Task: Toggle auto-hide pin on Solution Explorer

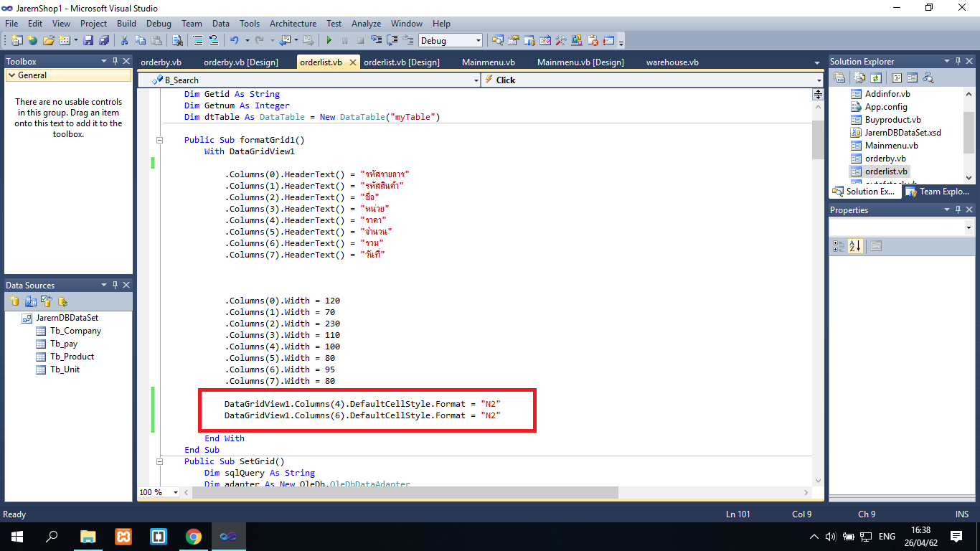Action: [x=958, y=62]
